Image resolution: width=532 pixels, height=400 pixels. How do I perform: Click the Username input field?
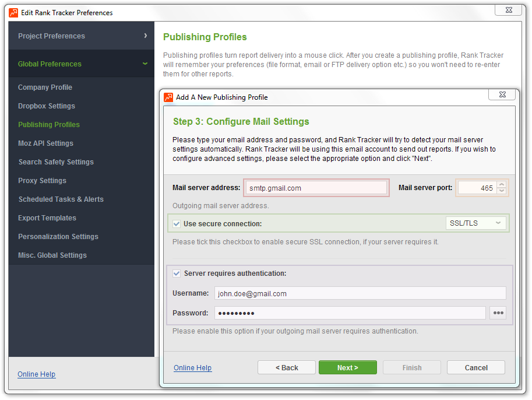click(x=360, y=293)
